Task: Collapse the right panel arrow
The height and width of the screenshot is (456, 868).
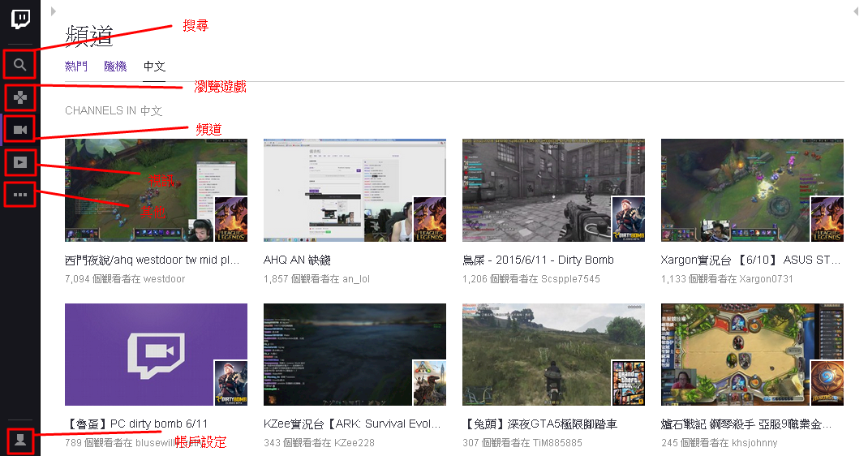Action: pyautogui.click(x=856, y=11)
